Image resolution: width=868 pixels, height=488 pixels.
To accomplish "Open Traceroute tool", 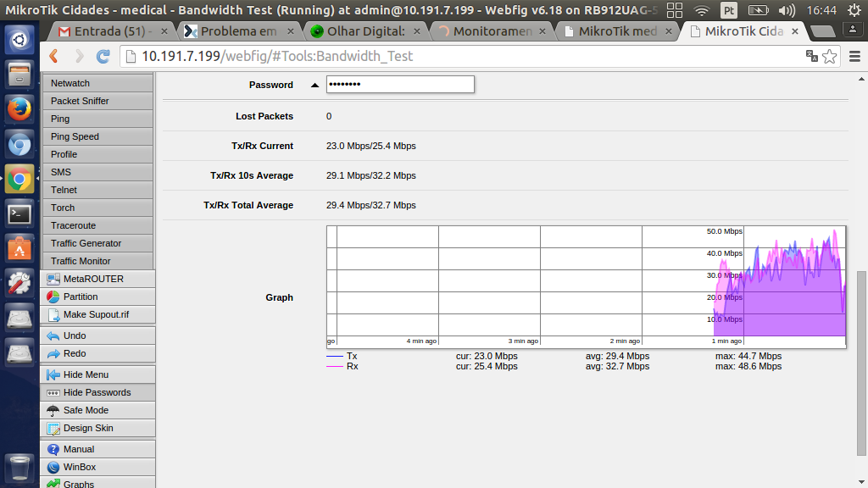I will tap(97, 225).
